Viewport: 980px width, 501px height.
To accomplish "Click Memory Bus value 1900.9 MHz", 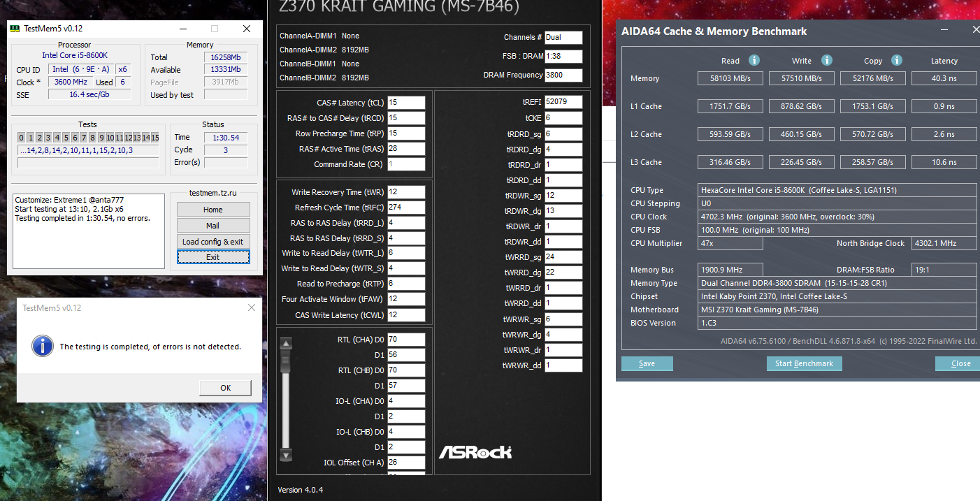I will (730, 270).
